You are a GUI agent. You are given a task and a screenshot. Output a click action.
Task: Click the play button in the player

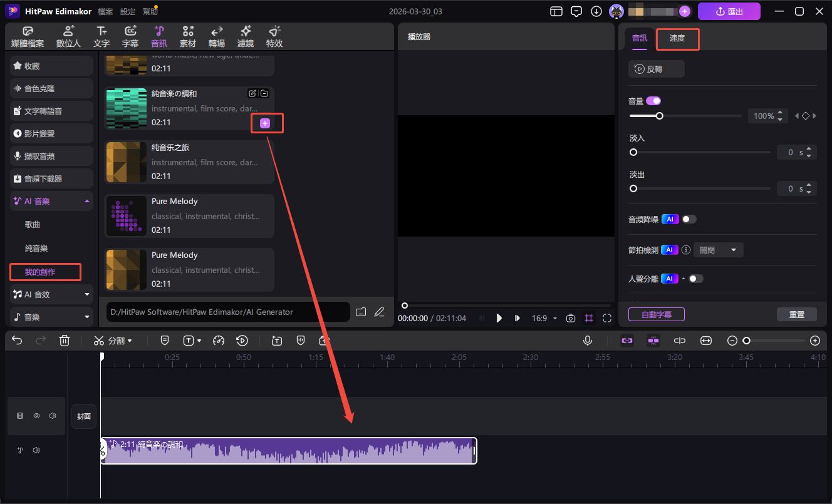[x=499, y=318]
